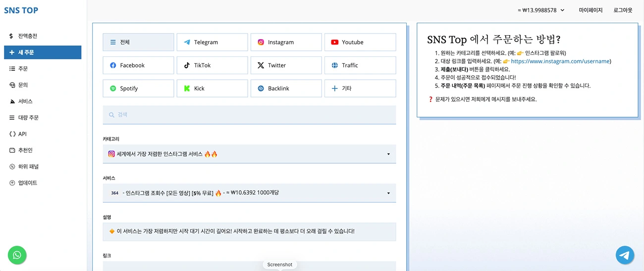Click the 검색 search field
Viewport: 644px width, 271px height.
[249, 115]
